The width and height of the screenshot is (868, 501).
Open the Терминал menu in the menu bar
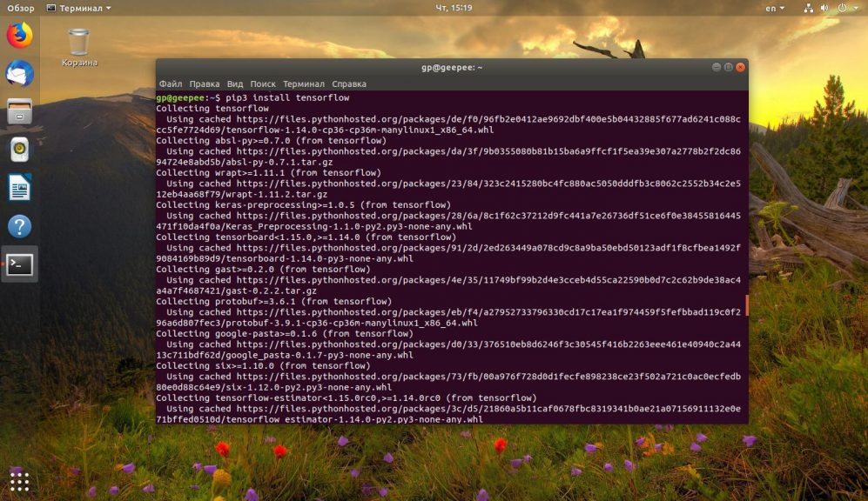[303, 84]
